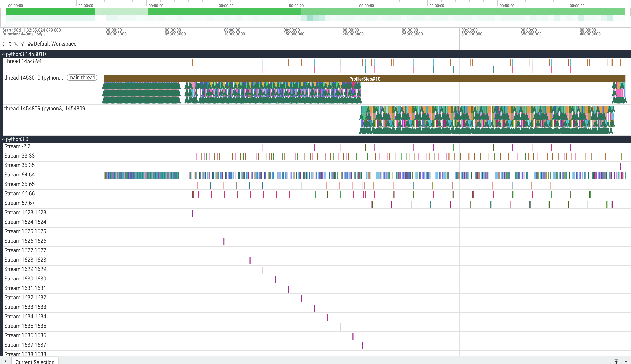Open the track filter funnel icon
The height and width of the screenshot is (364, 631).
[x=22, y=44]
